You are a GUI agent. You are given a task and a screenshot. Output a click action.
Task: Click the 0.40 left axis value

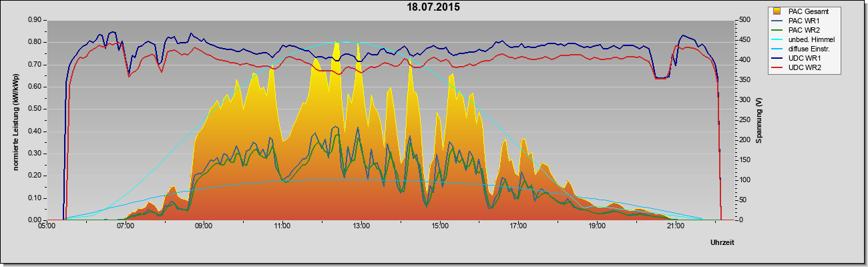(x=35, y=131)
